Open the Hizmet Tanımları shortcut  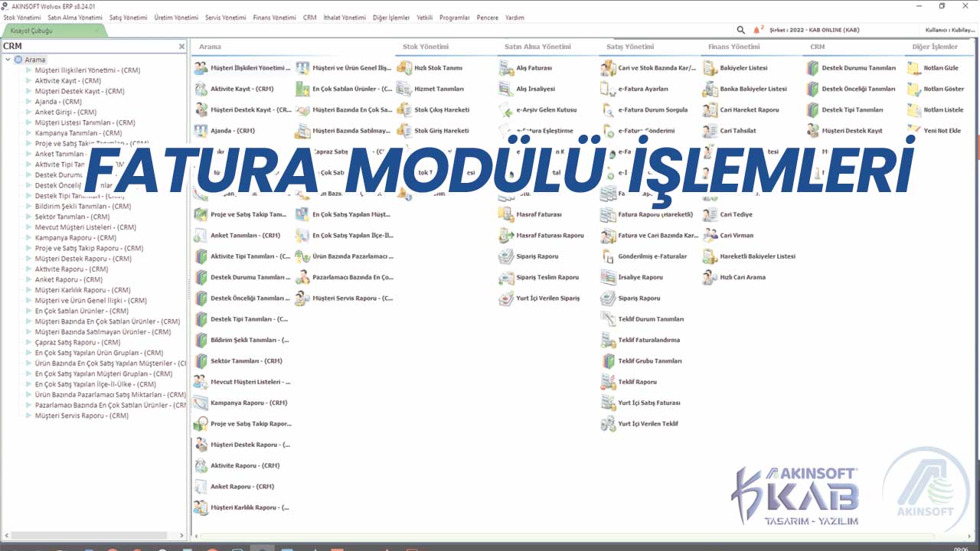pyautogui.click(x=430, y=89)
